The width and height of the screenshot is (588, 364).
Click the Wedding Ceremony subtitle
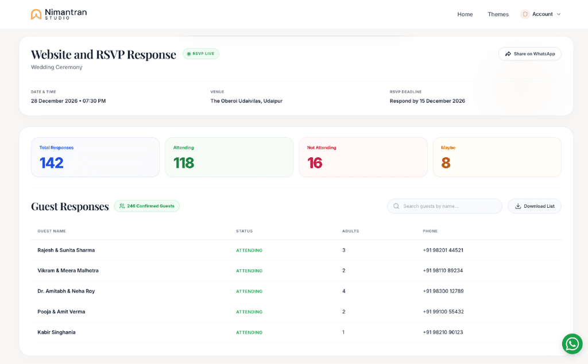(x=57, y=67)
